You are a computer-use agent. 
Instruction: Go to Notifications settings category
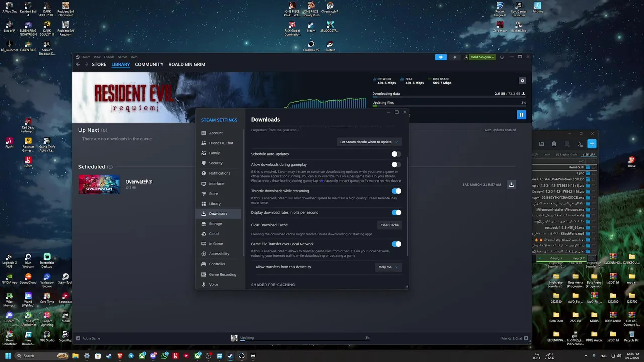[x=218, y=173]
